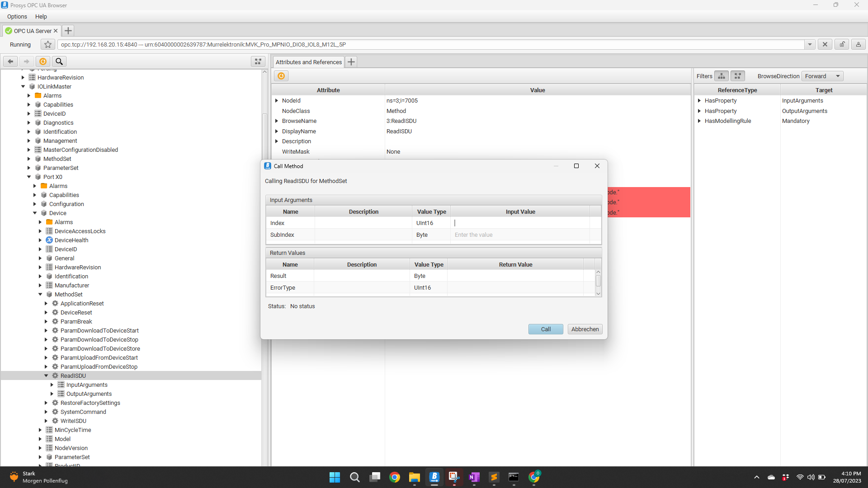
Task: Click the user identity icon button
Action: (858, 44)
